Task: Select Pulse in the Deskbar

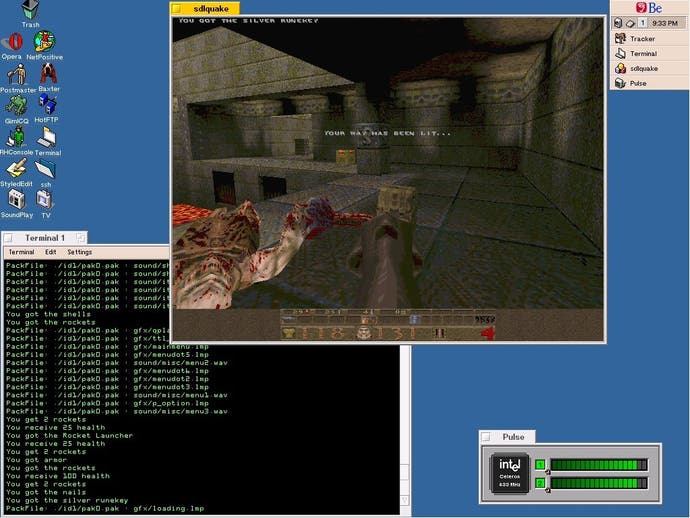Action: [649, 83]
